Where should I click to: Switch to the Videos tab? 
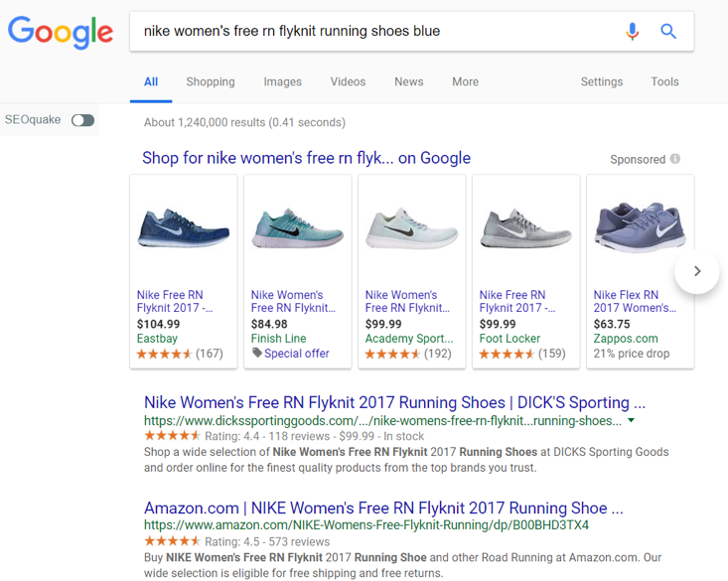click(348, 81)
